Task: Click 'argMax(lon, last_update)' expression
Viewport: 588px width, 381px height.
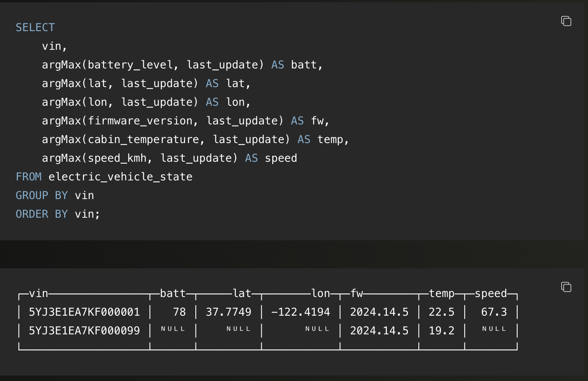Action: tap(120, 102)
